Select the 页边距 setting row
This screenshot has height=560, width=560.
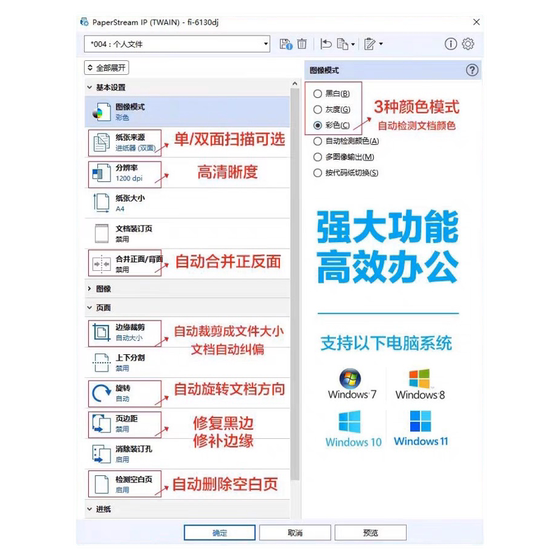point(187,424)
